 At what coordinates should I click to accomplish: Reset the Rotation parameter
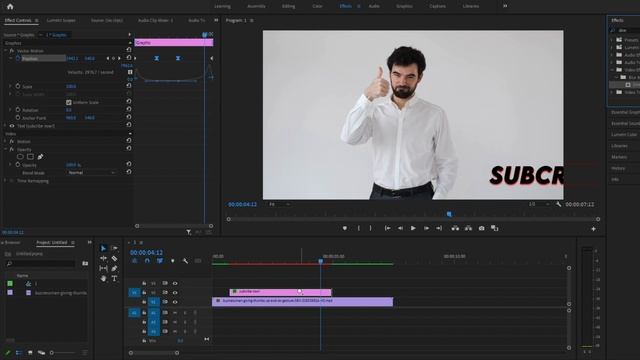(129, 109)
